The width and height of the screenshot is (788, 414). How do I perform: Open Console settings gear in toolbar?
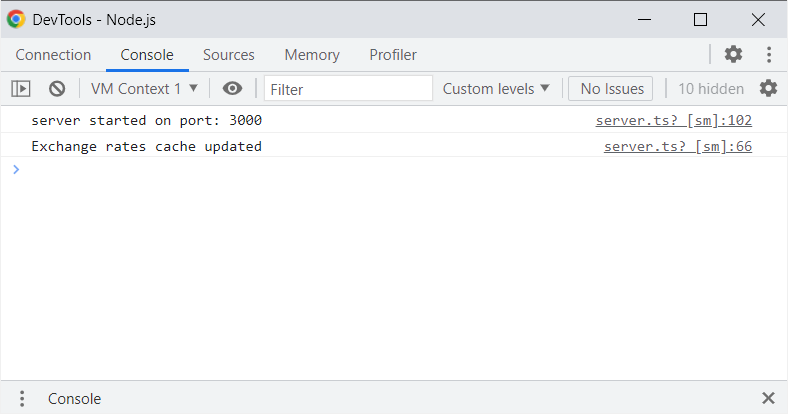[x=768, y=89]
